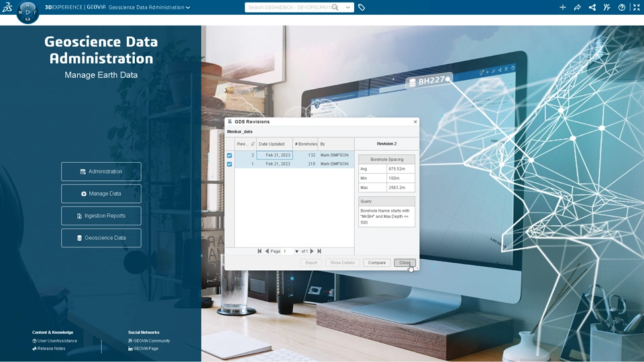Sort by the Revision column sort icon
Viewport: 644px width, 362px height.
[253, 144]
